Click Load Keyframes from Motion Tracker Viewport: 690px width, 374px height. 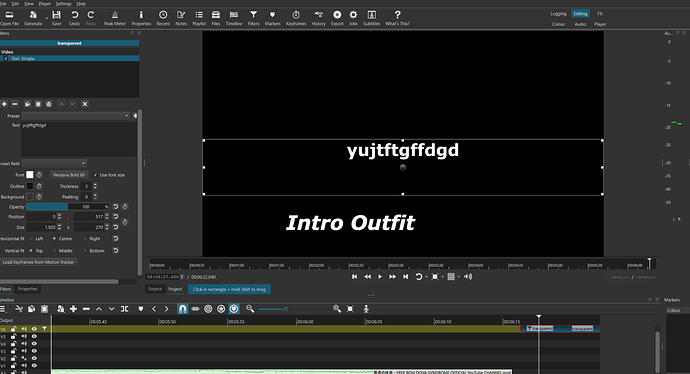click(x=39, y=262)
